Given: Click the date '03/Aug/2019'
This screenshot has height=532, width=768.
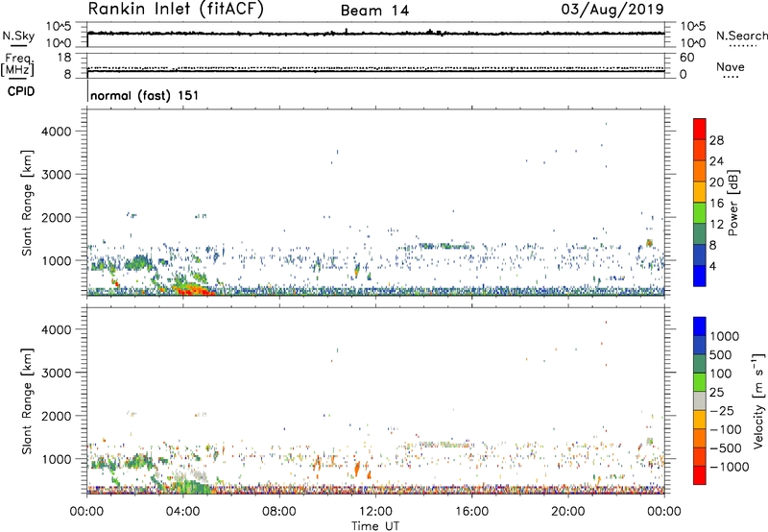Looking at the screenshot, I should [x=612, y=10].
